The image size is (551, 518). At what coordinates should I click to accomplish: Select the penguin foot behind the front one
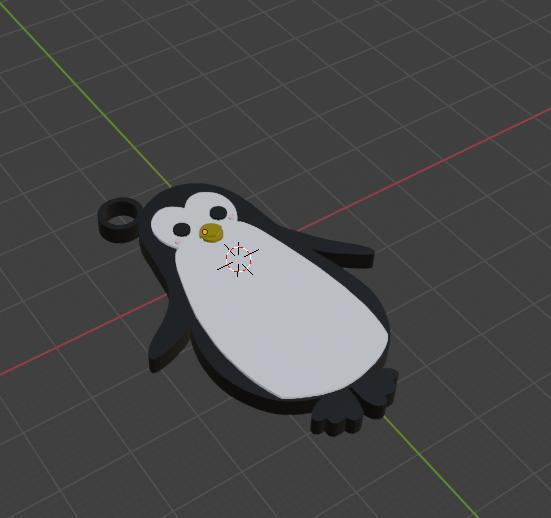(x=378, y=392)
